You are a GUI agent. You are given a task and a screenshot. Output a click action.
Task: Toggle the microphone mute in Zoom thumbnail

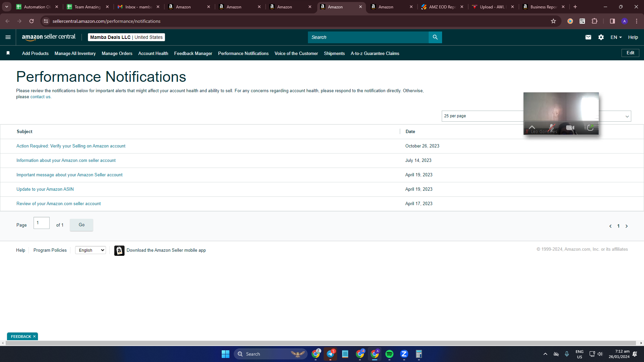(551, 128)
